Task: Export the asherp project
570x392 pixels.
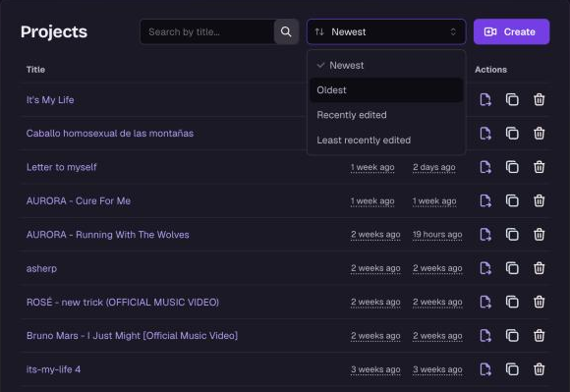Action: (x=485, y=268)
